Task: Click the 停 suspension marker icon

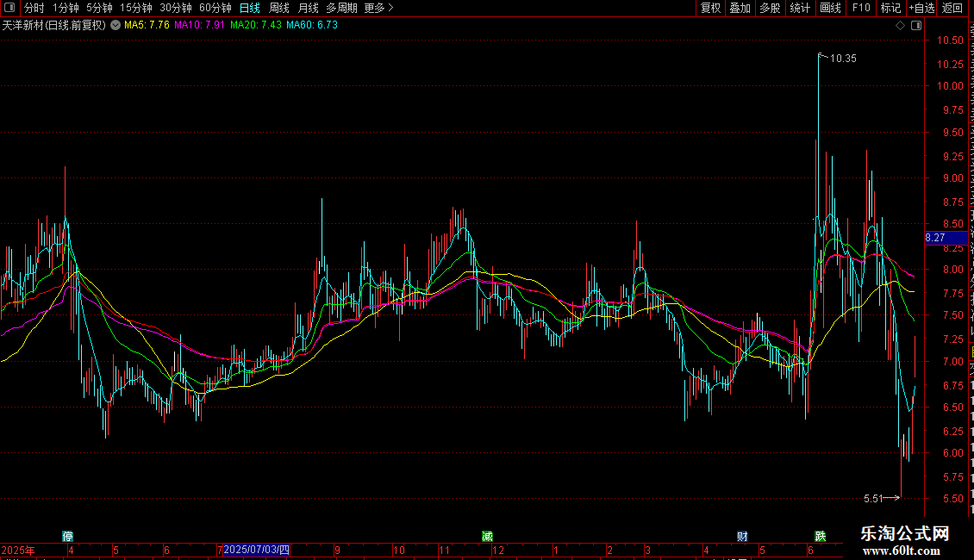Action: click(68, 537)
